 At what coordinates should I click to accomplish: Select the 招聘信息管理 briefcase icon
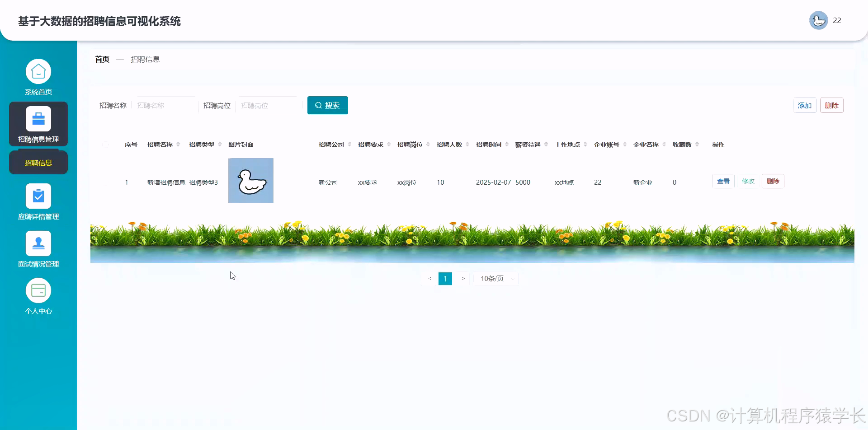click(38, 119)
